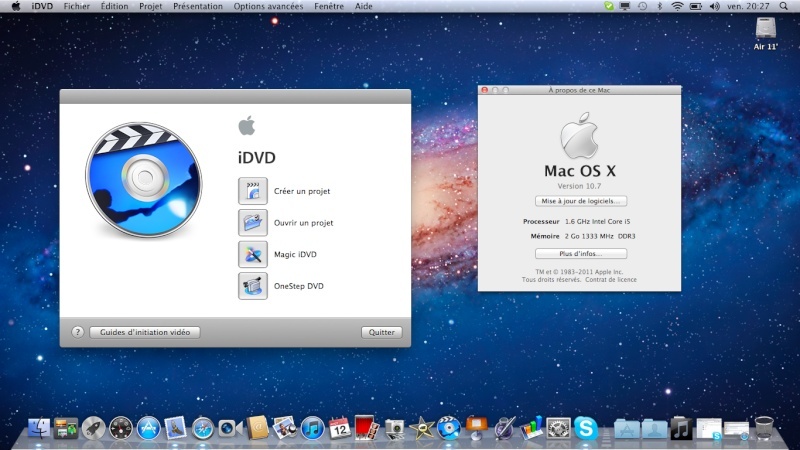Click the iDVD disc icon in dock
The width and height of the screenshot is (800, 450).
pos(448,428)
